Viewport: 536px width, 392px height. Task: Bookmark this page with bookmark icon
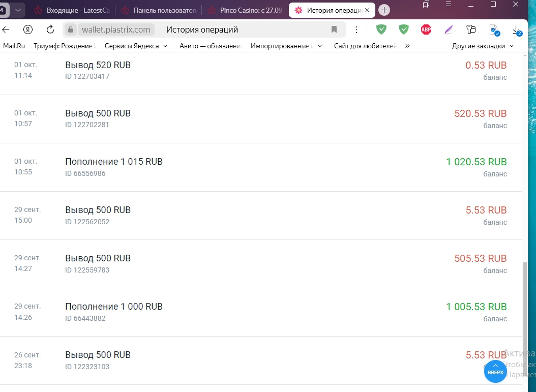[334, 29]
